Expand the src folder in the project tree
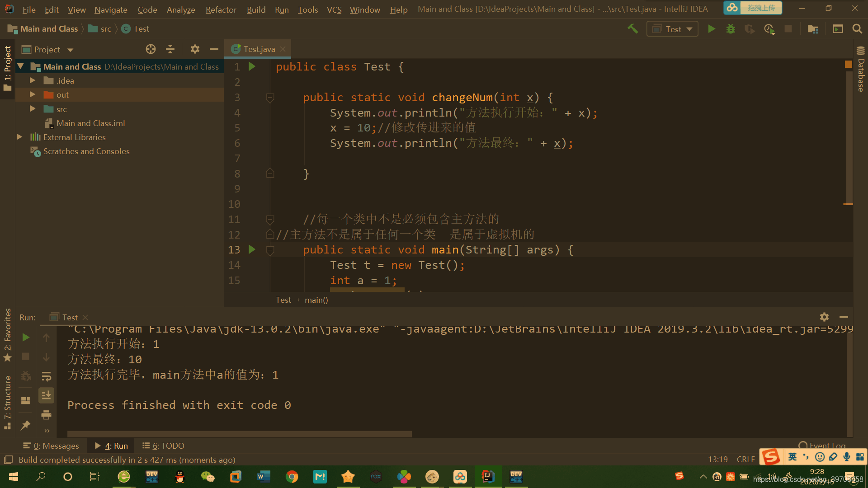Screen dimensions: 868x488 pyautogui.click(x=32, y=109)
